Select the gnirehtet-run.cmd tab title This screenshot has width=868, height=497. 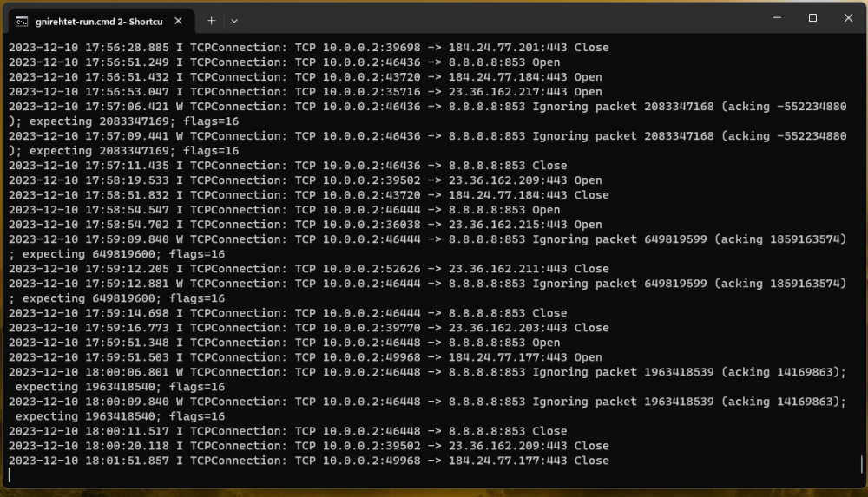(97, 19)
